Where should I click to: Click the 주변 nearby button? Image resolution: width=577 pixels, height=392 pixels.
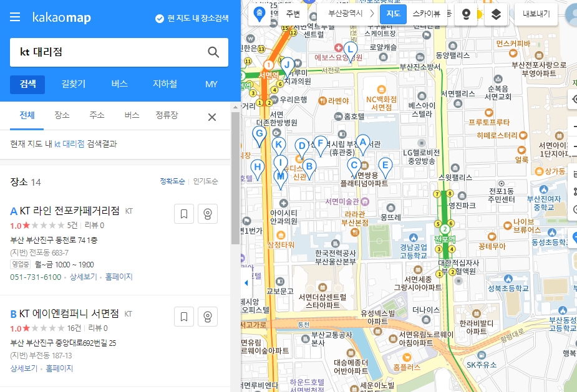293,14
